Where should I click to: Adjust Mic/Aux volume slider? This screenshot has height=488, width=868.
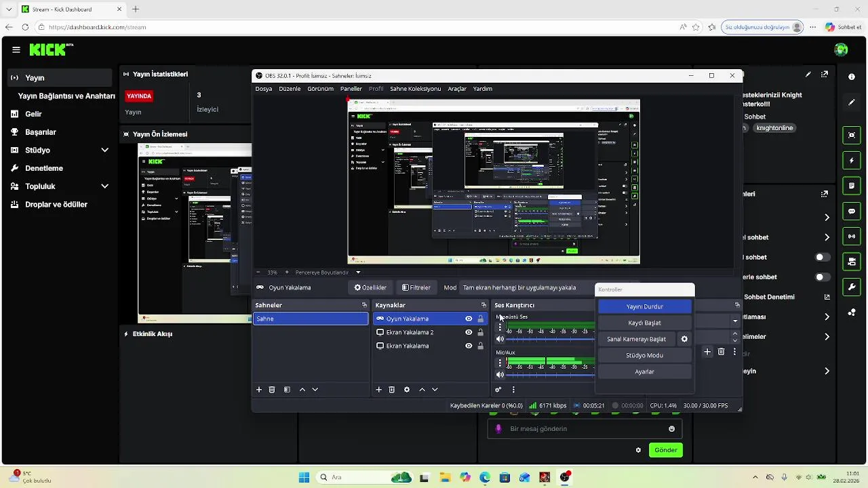point(551,374)
